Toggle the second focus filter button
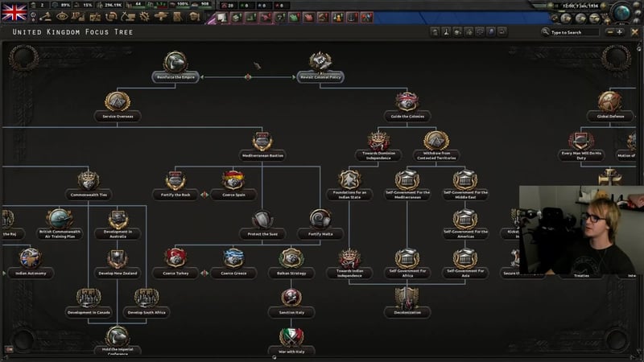Image resolution: width=644 pixels, height=362 pixels. [446, 32]
